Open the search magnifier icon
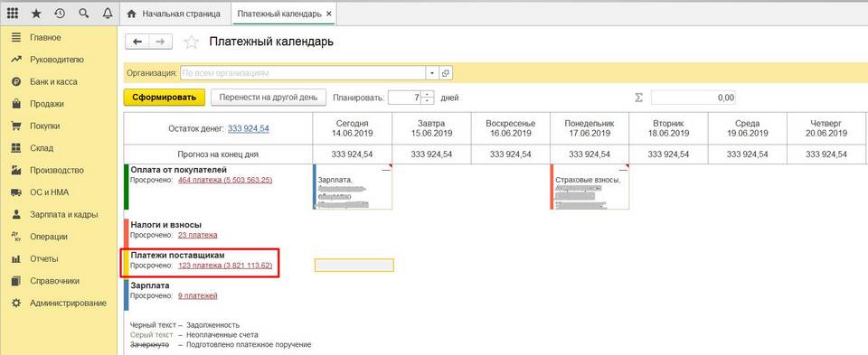The image size is (868, 355). coord(83,14)
